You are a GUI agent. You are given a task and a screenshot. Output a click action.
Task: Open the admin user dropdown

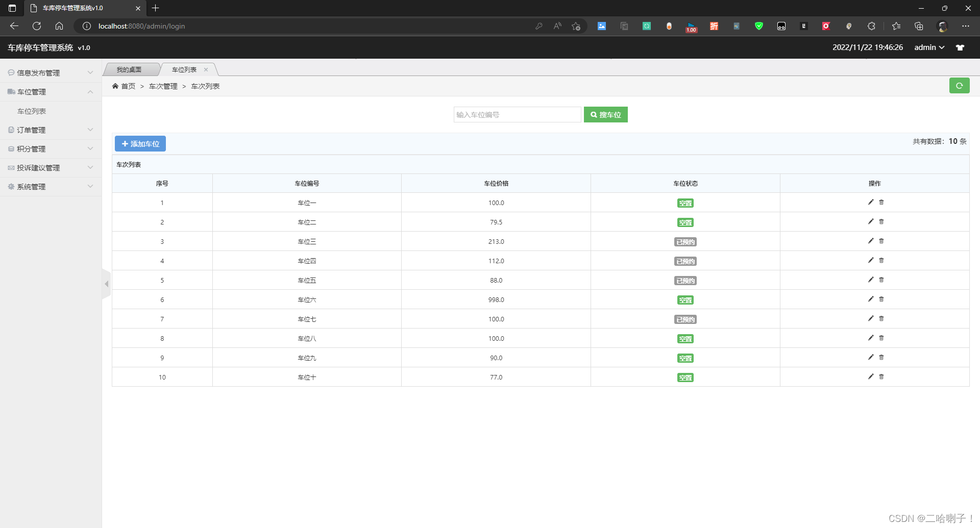point(929,47)
